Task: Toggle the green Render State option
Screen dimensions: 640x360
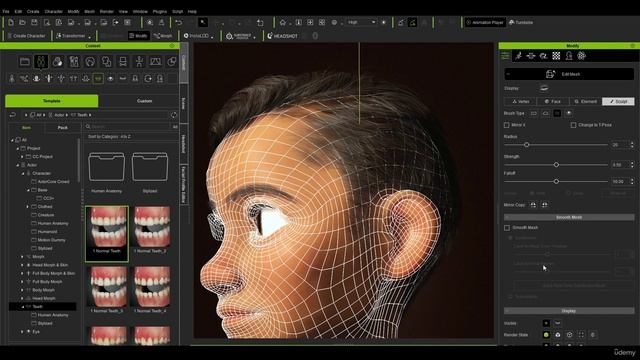Action: pos(546,335)
